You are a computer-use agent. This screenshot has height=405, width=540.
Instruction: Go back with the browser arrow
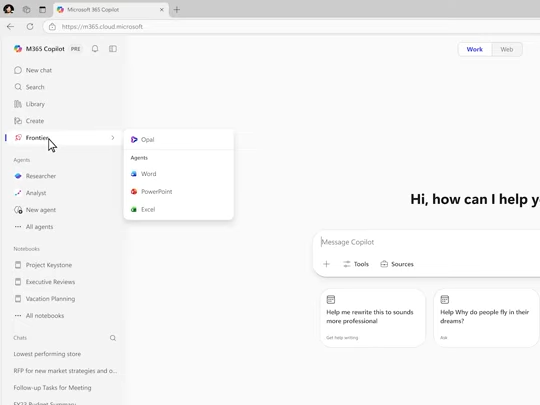click(10, 27)
